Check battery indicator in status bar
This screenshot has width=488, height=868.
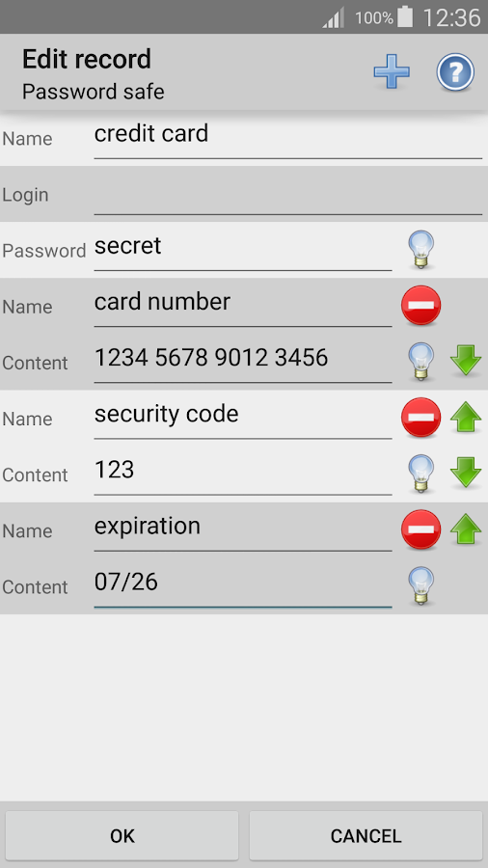(405, 17)
